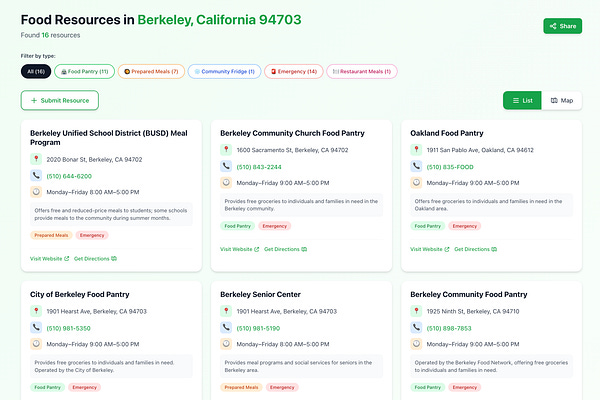Click clock icon on City of Berkeley Food Pantry
600x400 pixels.
(36, 344)
